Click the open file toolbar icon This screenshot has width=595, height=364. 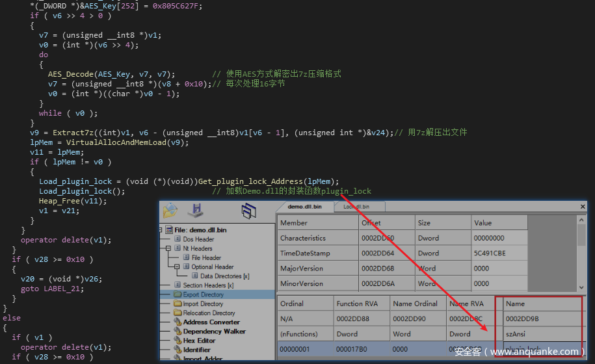[170, 211]
